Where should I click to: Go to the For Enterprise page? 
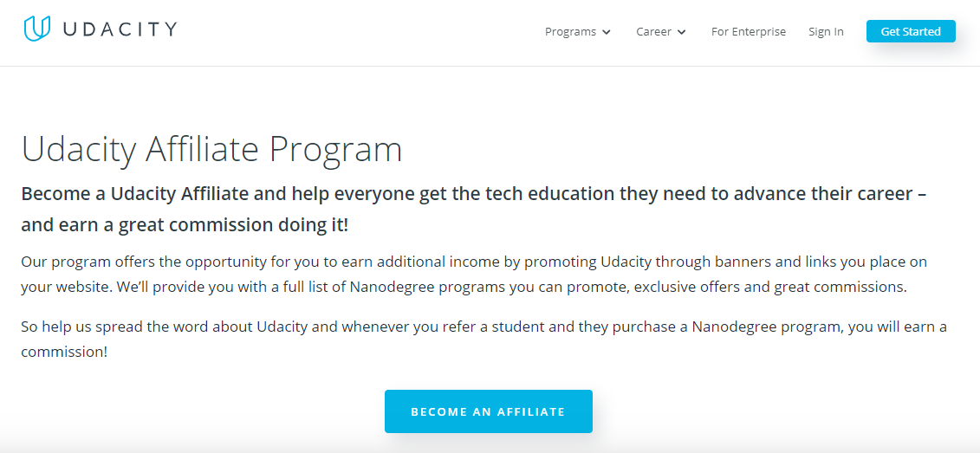[x=749, y=32]
